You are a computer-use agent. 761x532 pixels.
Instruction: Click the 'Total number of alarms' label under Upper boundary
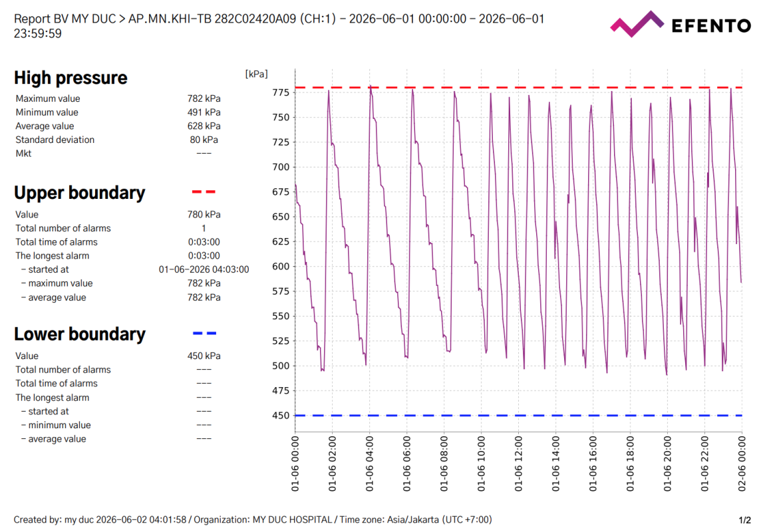coord(63,228)
